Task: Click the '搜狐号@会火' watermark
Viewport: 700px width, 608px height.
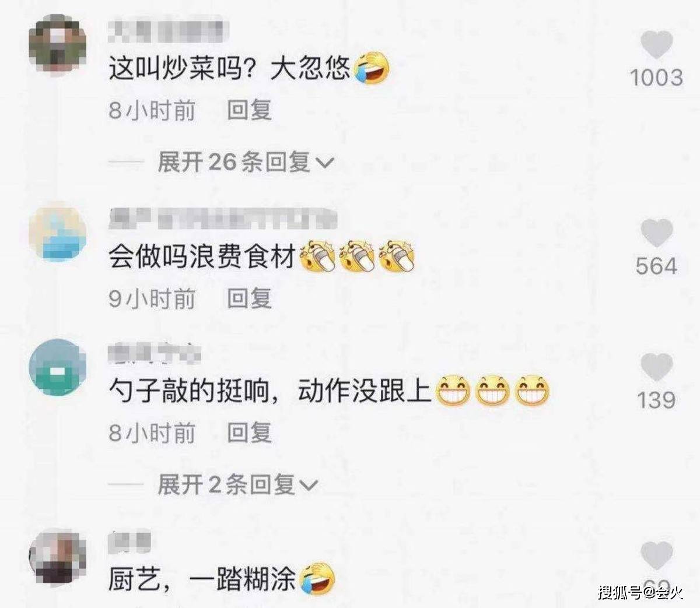Action: pos(640,593)
